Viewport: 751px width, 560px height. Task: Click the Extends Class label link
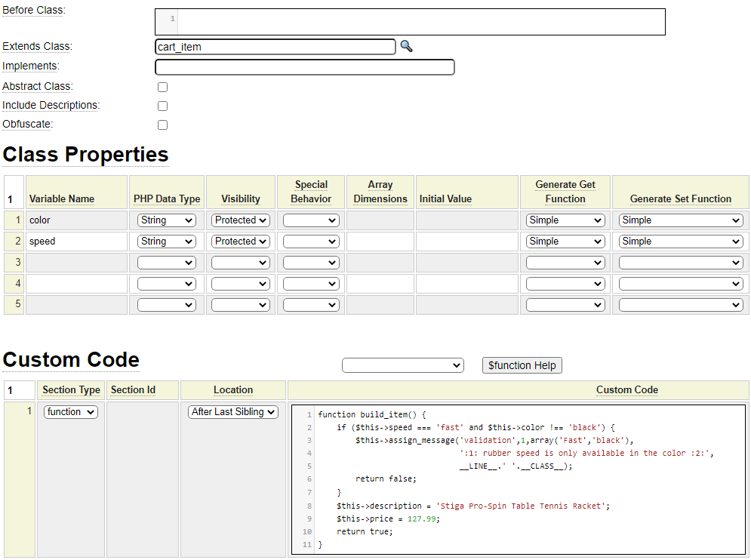37,47
